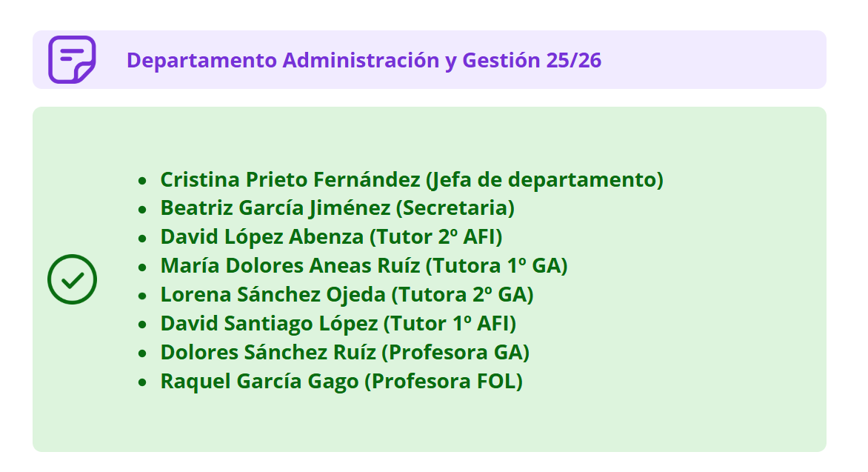Click the name Cristina Prieto Fernández

[x=290, y=179]
